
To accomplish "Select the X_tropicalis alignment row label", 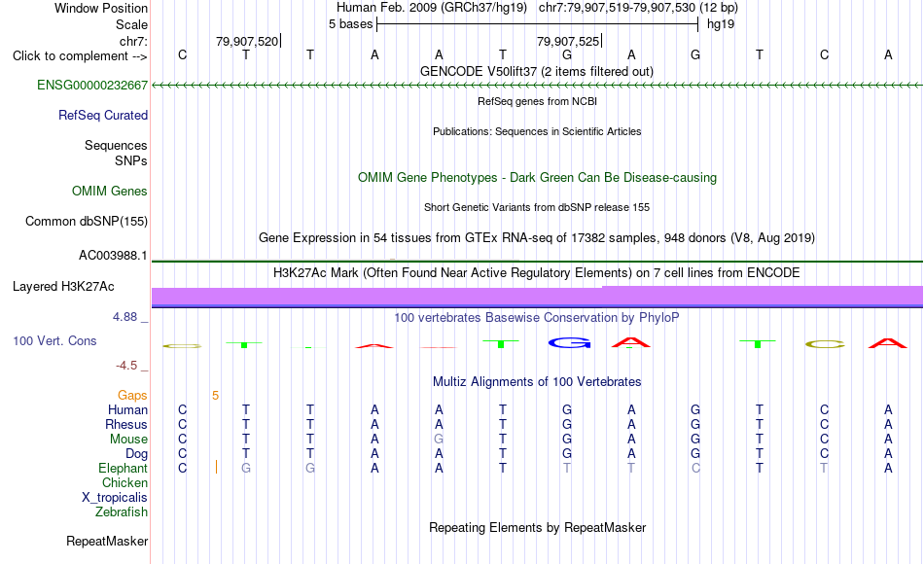I will [115, 498].
